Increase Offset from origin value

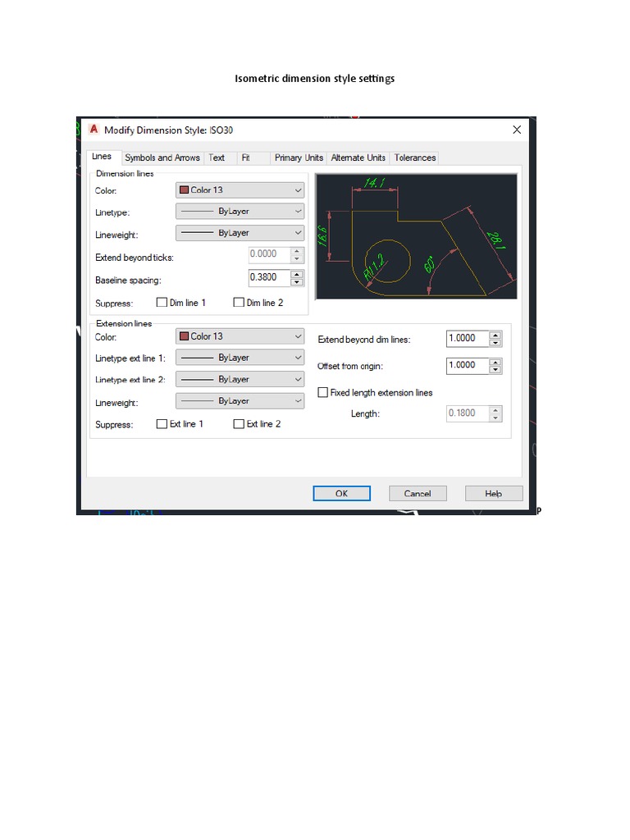click(495, 362)
